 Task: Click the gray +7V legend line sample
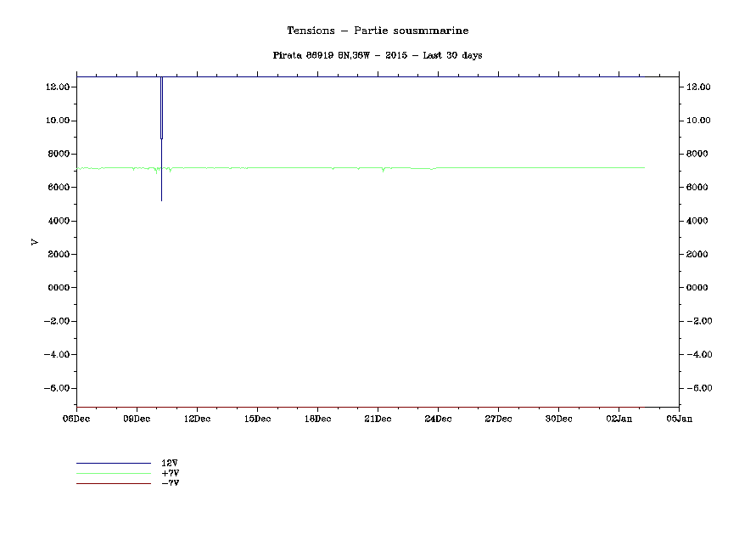point(113,473)
